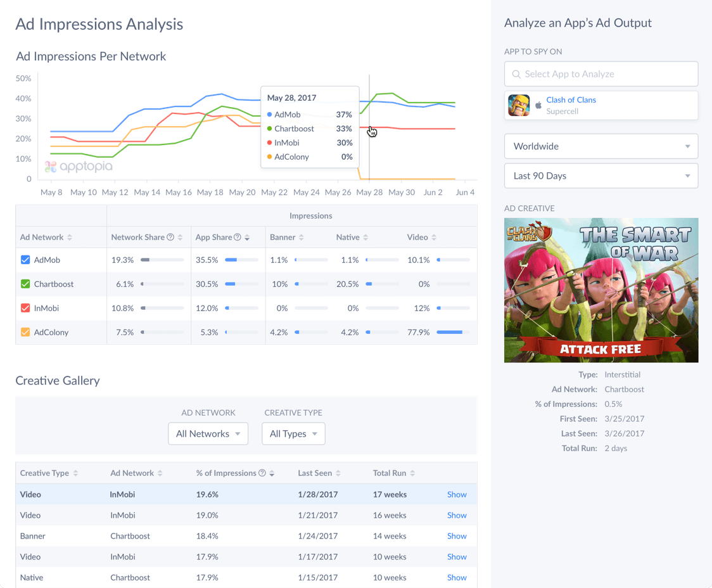This screenshot has width=712, height=588.
Task: Click the App Share help question icon
Action: point(237,237)
